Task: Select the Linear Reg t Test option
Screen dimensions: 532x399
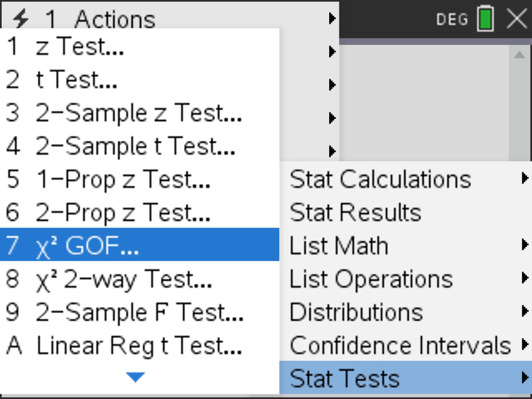Action: pyautogui.click(x=139, y=345)
